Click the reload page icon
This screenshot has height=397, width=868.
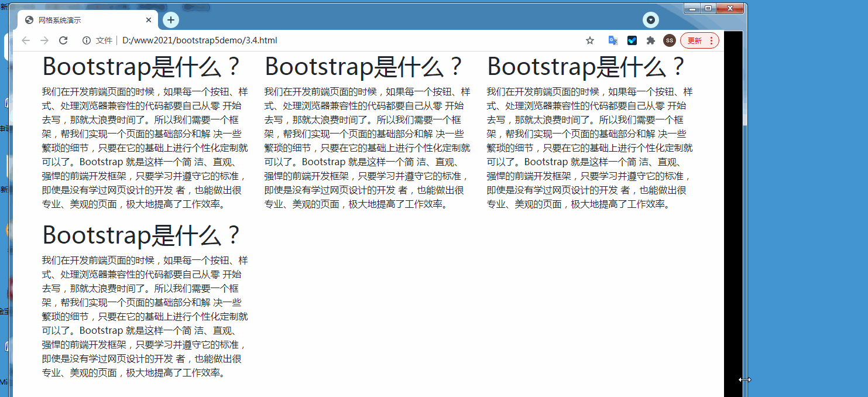tap(63, 40)
